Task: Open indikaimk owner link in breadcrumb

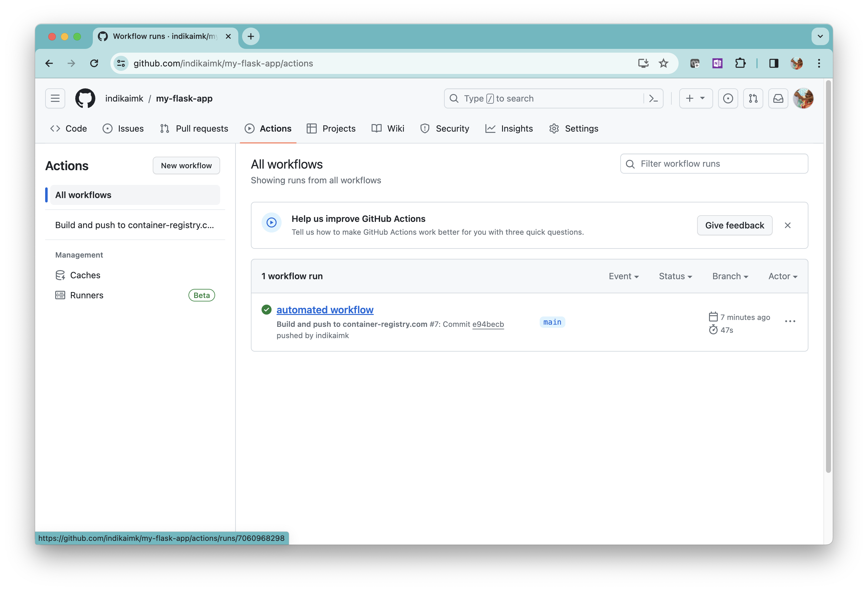Action: coord(124,99)
